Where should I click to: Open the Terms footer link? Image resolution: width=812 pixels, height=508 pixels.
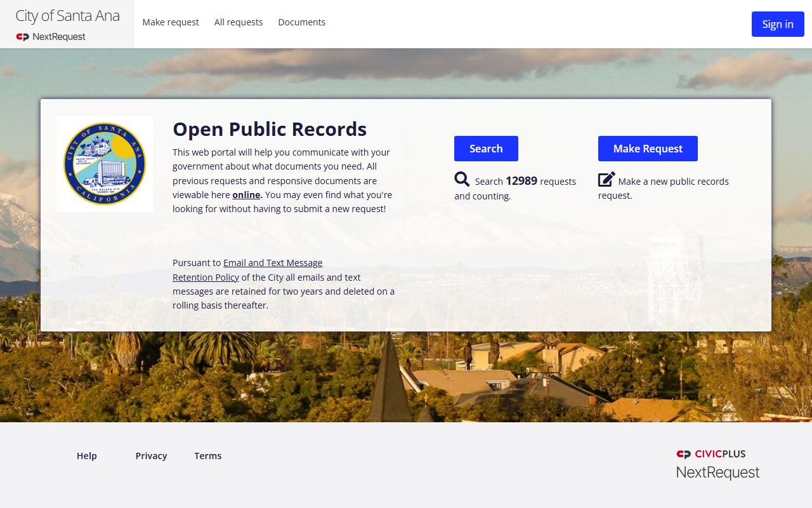click(208, 456)
